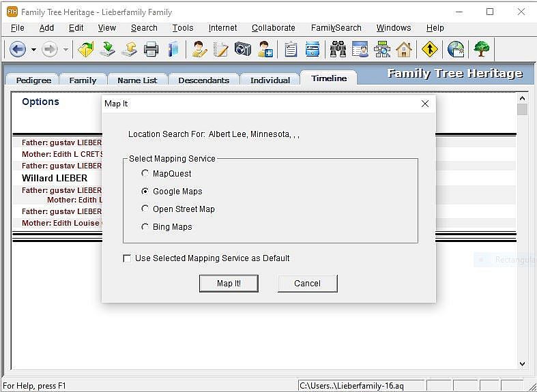Select the Open Street Map option
This screenshot has height=392, width=537.
(x=145, y=209)
